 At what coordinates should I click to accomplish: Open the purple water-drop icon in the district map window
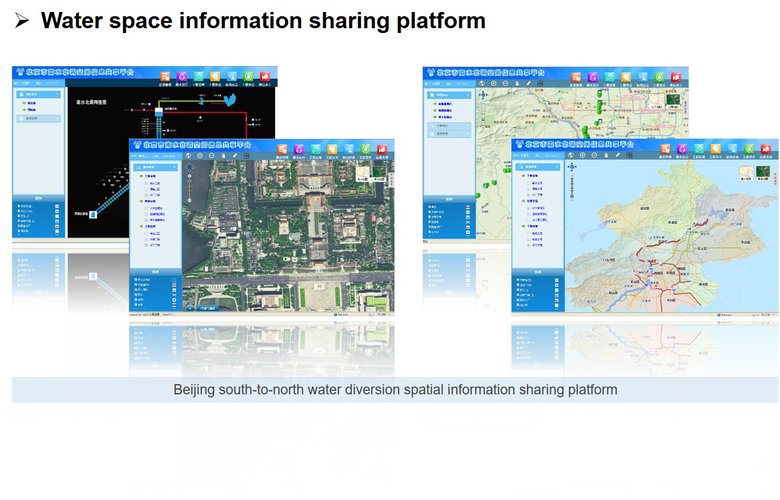click(682, 149)
